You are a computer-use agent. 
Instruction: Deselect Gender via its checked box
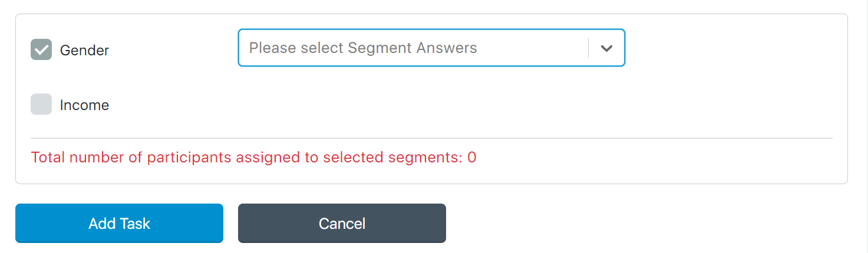41,50
